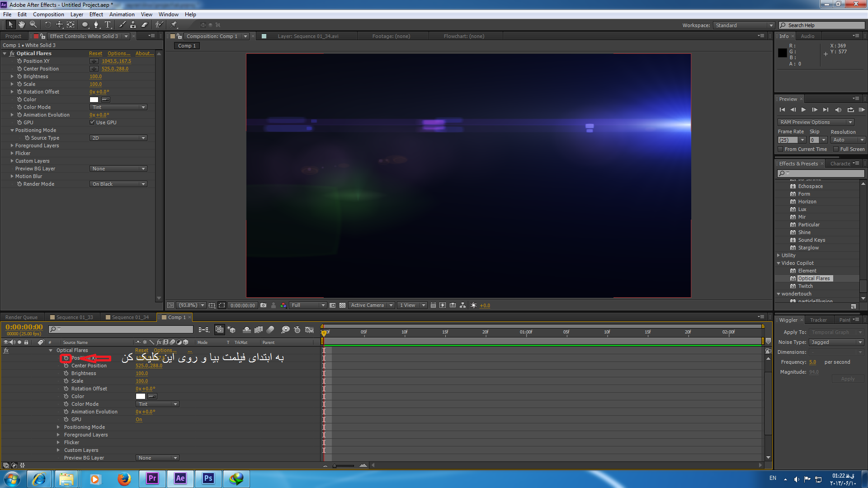Click the Optical Flares plugin icon
This screenshot has height=488, width=868.
[x=793, y=278]
